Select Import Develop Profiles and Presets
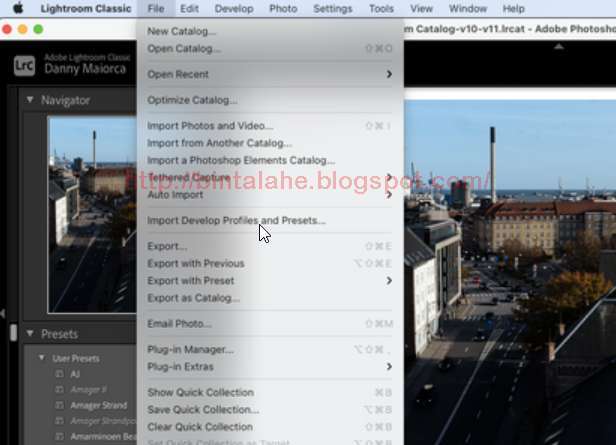This screenshot has height=445, width=616. pos(270,220)
